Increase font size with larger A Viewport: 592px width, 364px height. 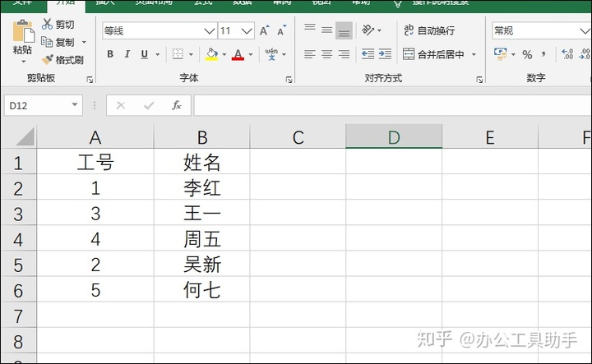(x=265, y=30)
